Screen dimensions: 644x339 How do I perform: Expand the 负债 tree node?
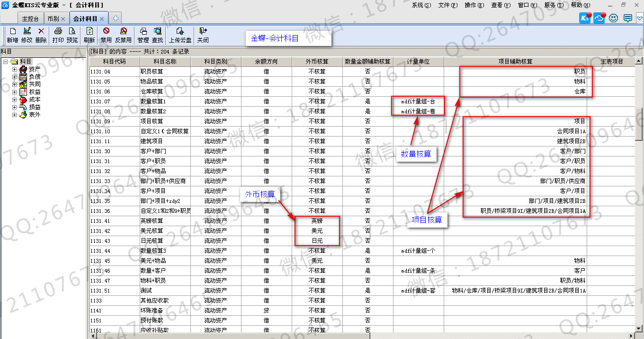[15, 77]
